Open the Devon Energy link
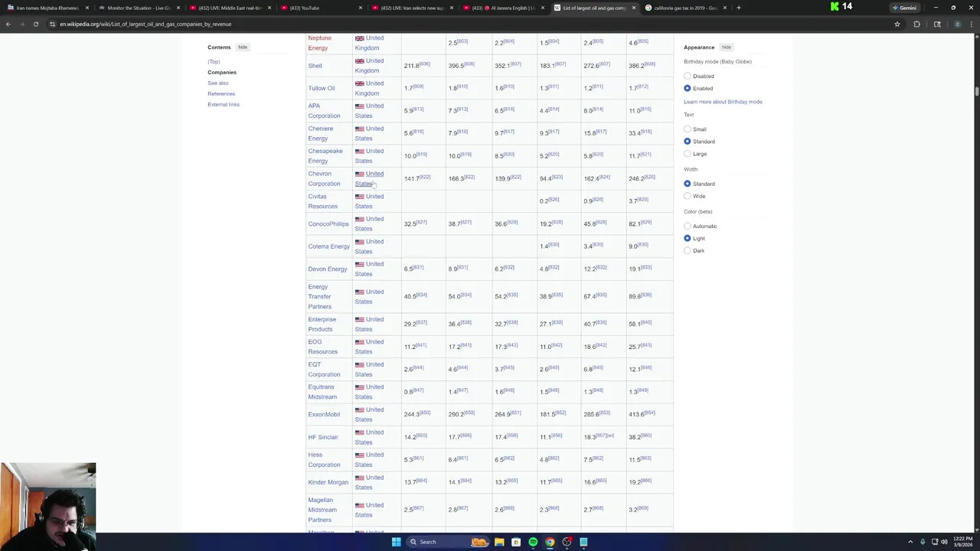The width and height of the screenshot is (980, 551). [328, 269]
